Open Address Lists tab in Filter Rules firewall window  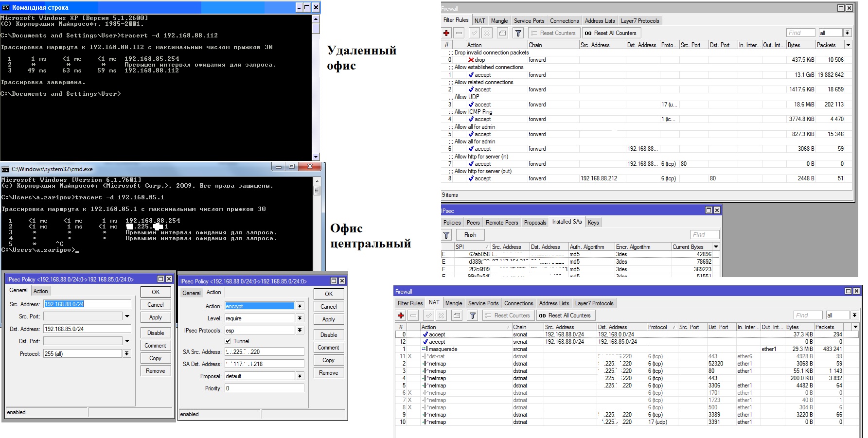[600, 20]
